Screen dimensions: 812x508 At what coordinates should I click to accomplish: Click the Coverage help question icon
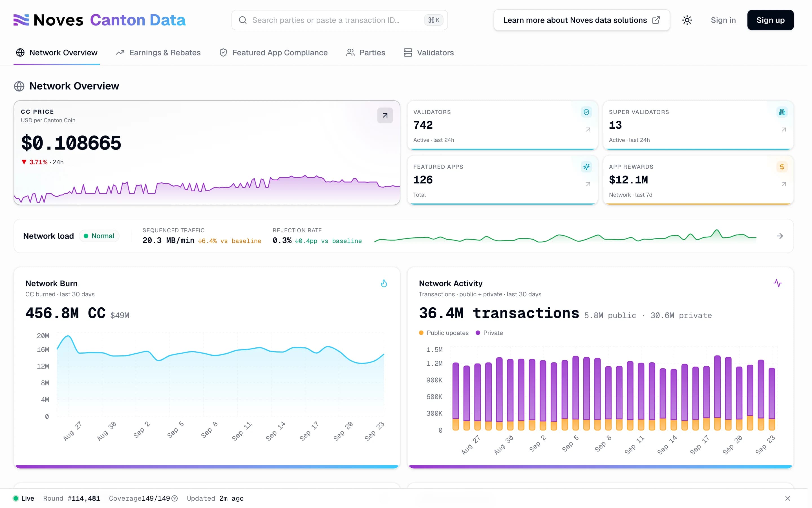click(175, 499)
